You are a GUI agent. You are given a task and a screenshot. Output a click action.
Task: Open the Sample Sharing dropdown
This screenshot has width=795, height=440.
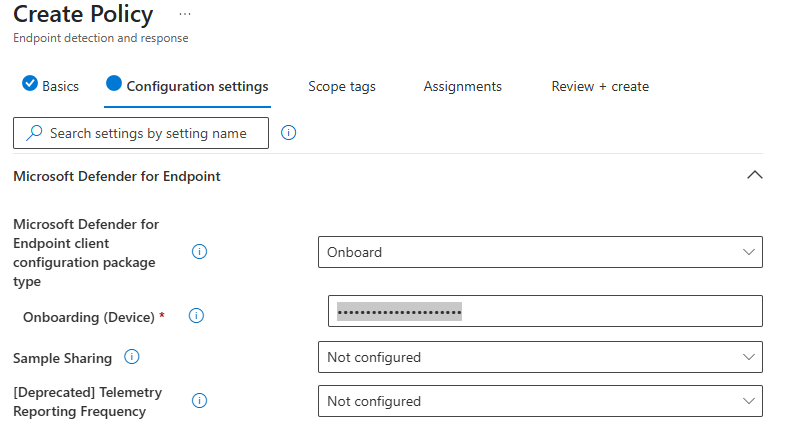click(x=540, y=357)
